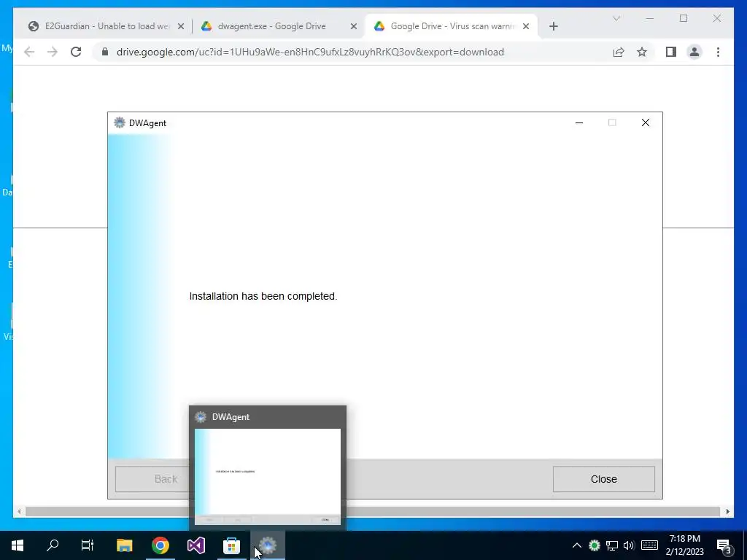Go forward in Chrome
Viewport: 747px width, 560px height.
click(53, 52)
